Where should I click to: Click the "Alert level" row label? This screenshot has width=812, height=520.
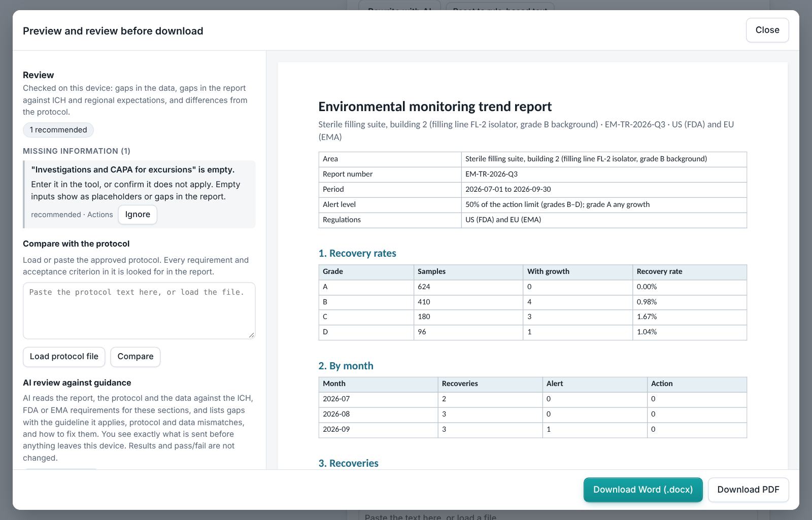coord(339,204)
